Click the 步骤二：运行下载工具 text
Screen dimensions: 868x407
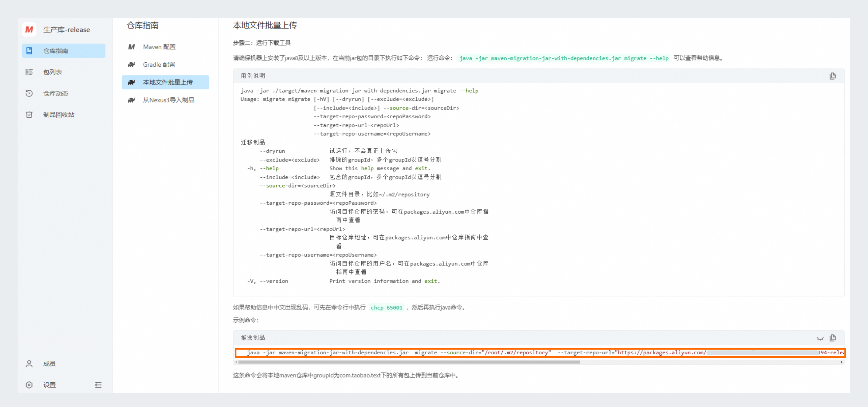point(262,43)
